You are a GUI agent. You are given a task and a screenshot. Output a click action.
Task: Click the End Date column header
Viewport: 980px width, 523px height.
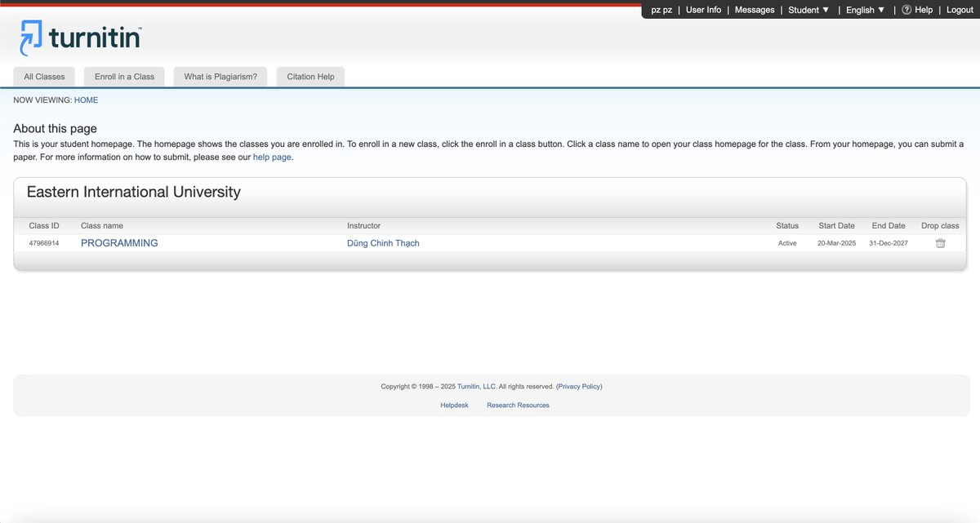pos(889,225)
